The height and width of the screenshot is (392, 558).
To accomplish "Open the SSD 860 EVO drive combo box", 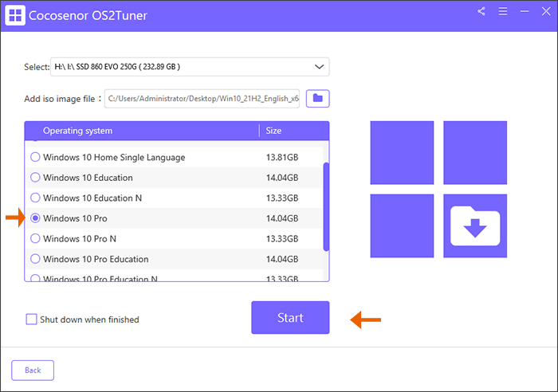I will [x=190, y=66].
